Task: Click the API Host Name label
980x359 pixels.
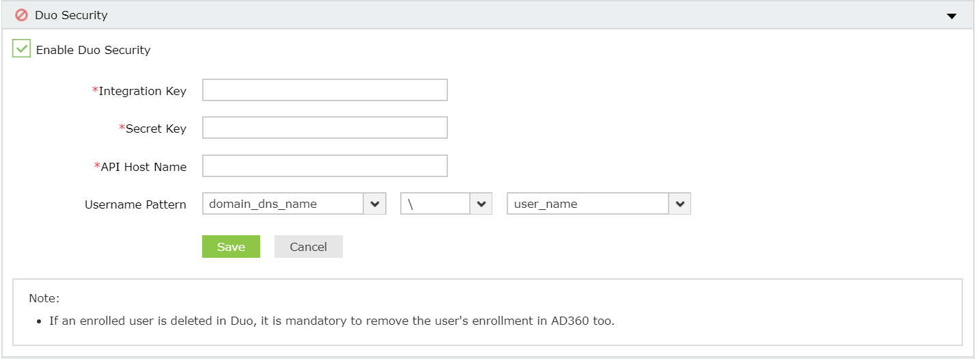Action: pos(143,167)
